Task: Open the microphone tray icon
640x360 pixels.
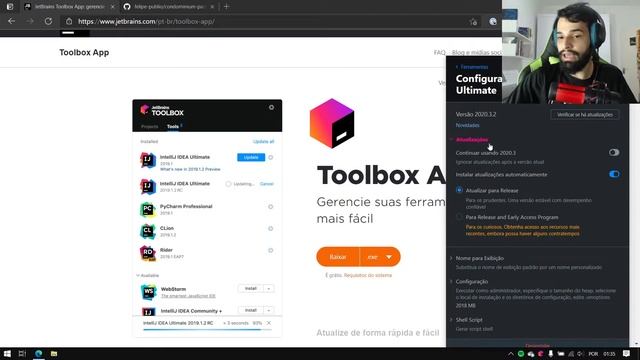Action: 551,354
